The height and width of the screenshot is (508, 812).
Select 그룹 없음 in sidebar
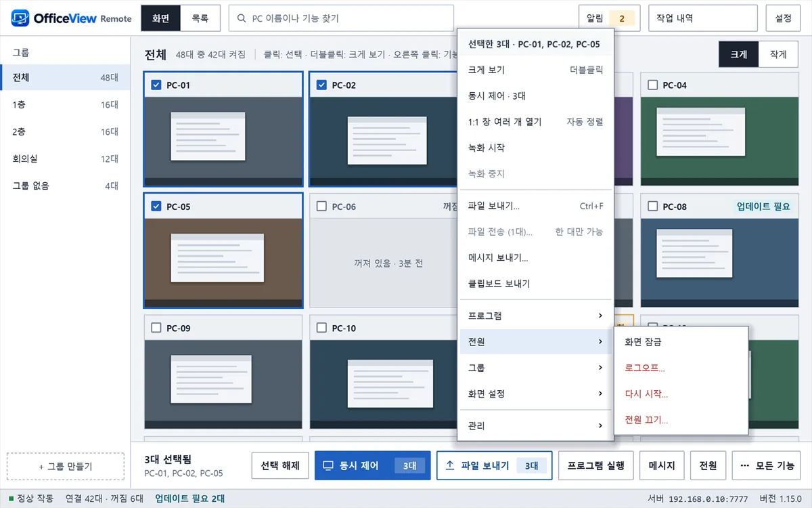click(x=65, y=186)
